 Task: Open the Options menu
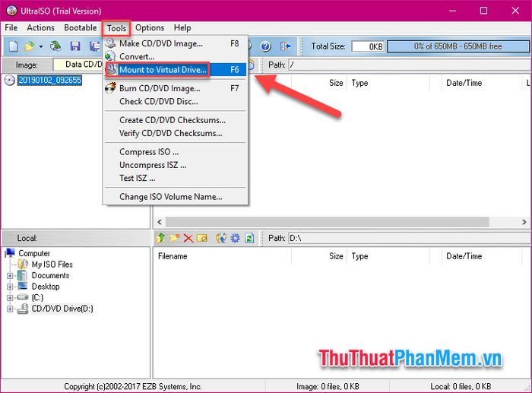(150, 27)
